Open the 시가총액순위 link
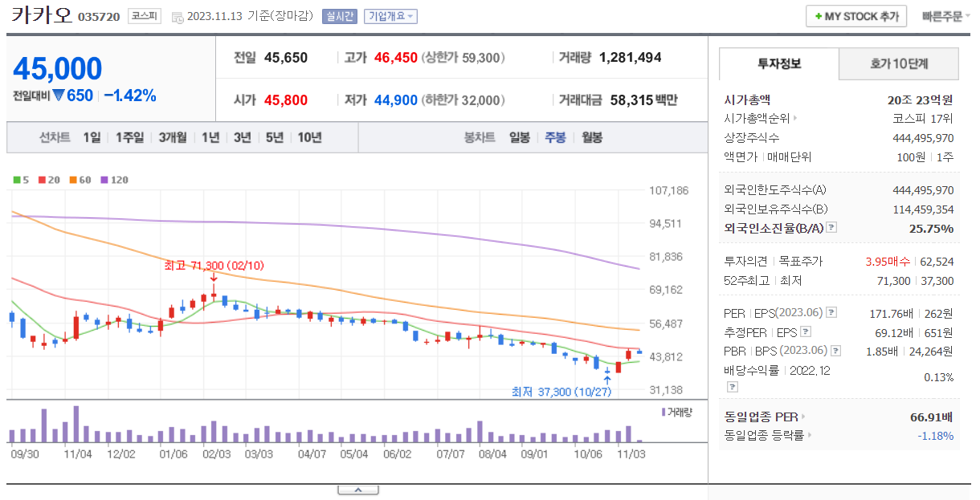980x500 pixels. tap(757, 119)
